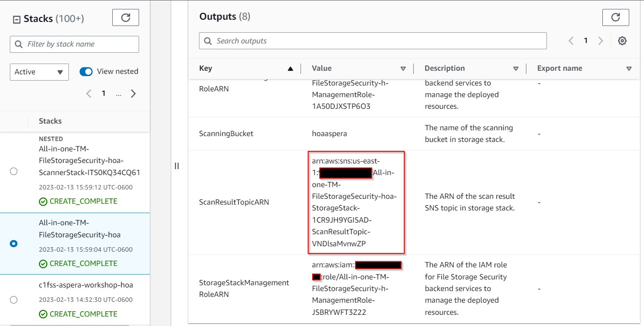Open Outputs table preferences gear

click(x=622, y=41)
